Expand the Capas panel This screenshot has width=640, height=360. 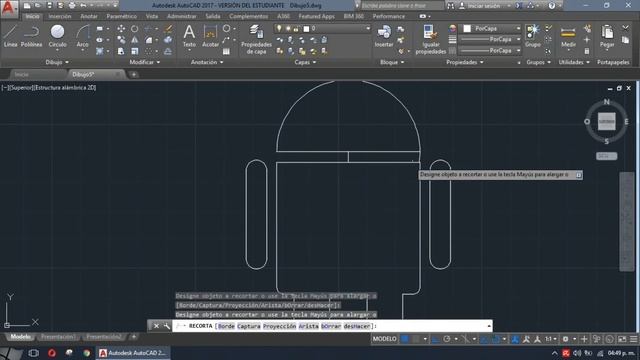coord(305,62)
